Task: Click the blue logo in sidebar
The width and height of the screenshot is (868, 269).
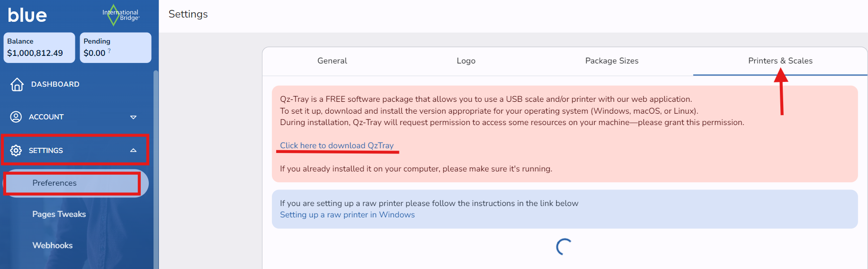Action: (27, 15)
